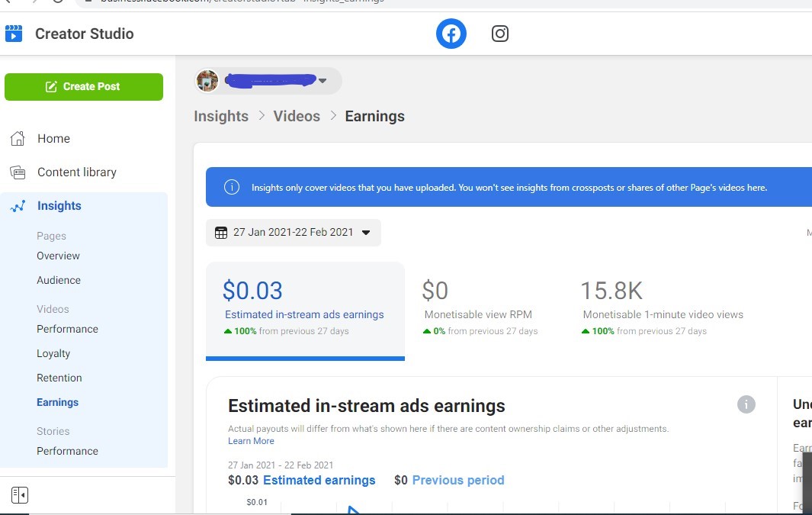Click the info icon beside earnings heading
812x515 pixels.
(x=746, y=404)
